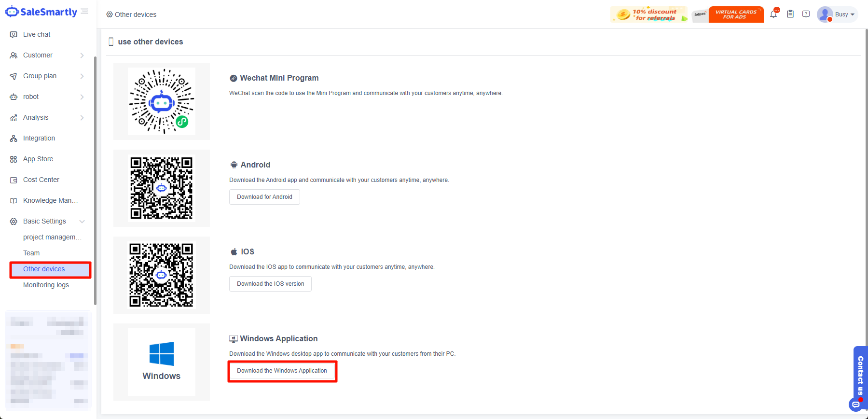Expand the Customer menu chevron
868x419 pixels.
click(82, 56)
